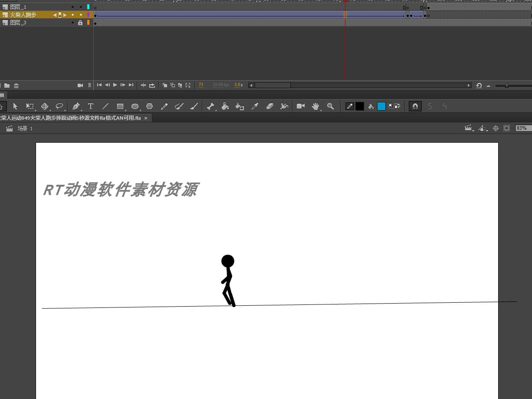Viewport: 532px width, 399px height.
Task: Open the Edit Scene dropdown
Action: pos(470,128)
